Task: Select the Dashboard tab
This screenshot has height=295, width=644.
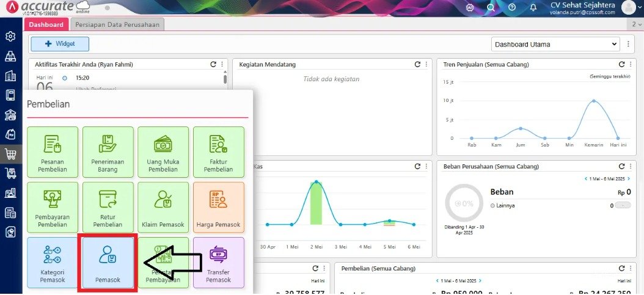Action: pos(46,24)
